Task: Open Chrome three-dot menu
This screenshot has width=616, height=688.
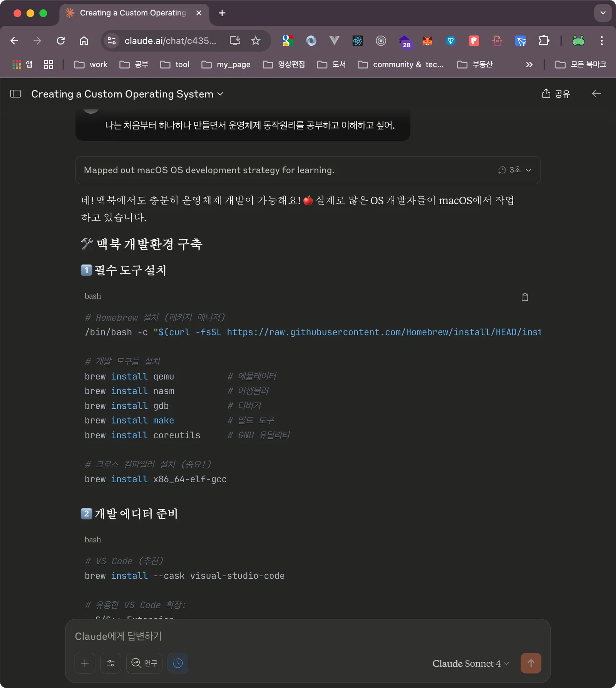Action: click(x=602, y=41)
